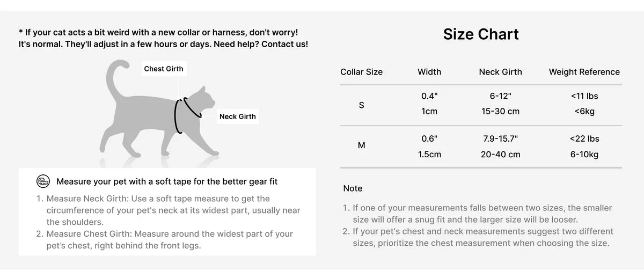Click the Width column header
Image resolution: width=644 pixels, height=278 pixels.
click(429, 72)
